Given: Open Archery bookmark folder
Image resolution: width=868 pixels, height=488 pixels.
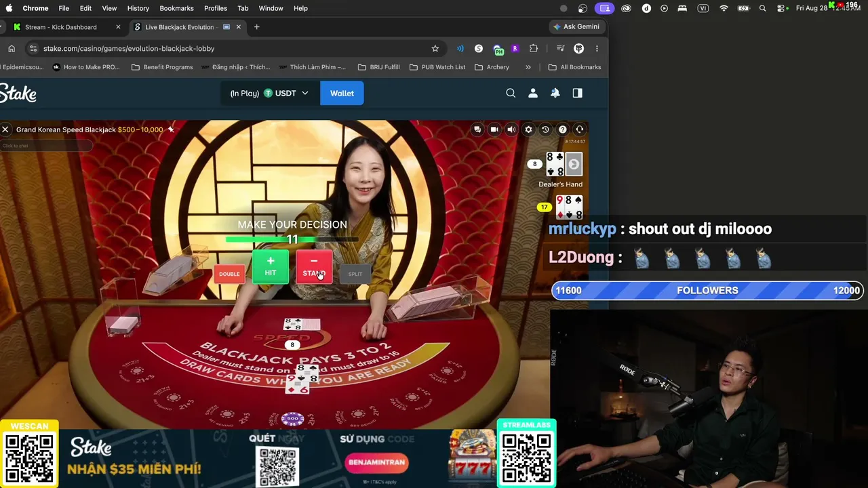Looking at the screenshot, I should pyautogui.click(x=492, y=67).
